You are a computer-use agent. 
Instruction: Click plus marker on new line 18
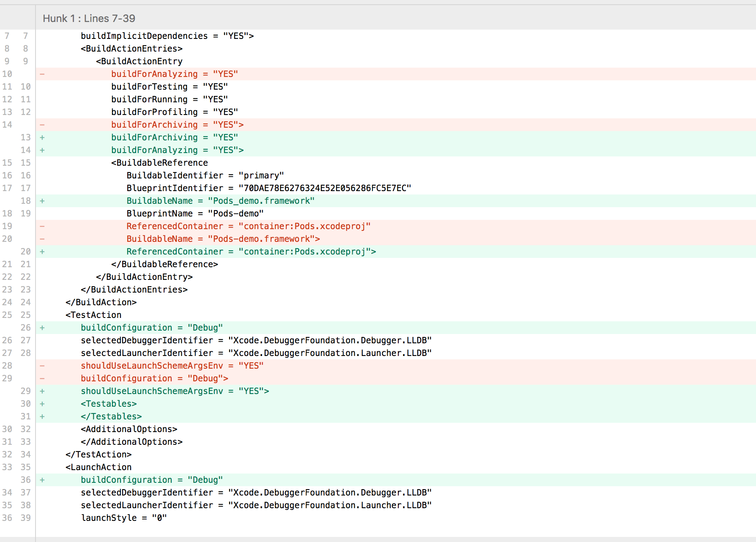pyautogui.click(x=42, y=201)
